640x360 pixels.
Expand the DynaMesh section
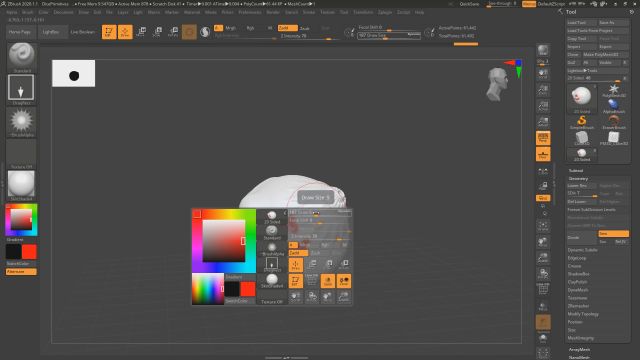tap(578, 290)
